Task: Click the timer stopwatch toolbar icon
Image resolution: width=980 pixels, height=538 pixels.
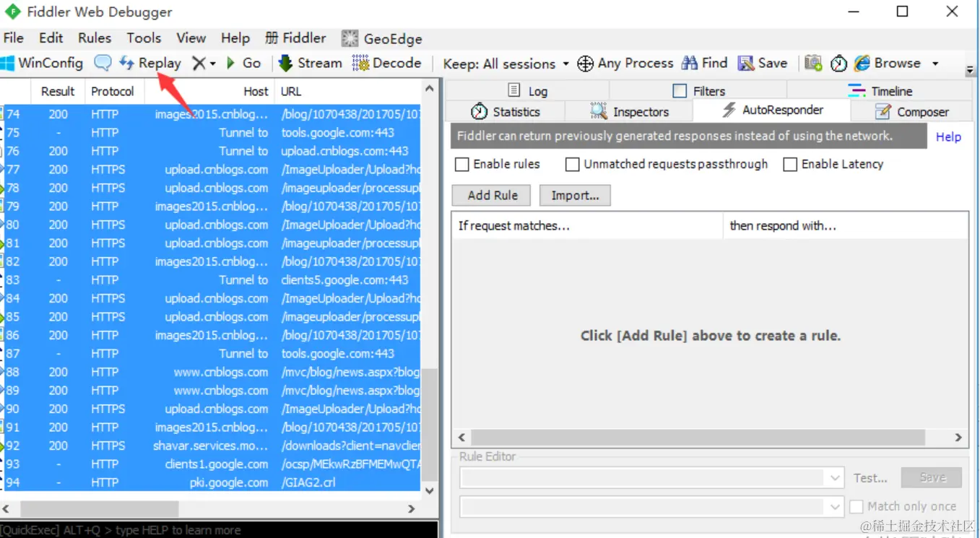Action: [838, 64]
